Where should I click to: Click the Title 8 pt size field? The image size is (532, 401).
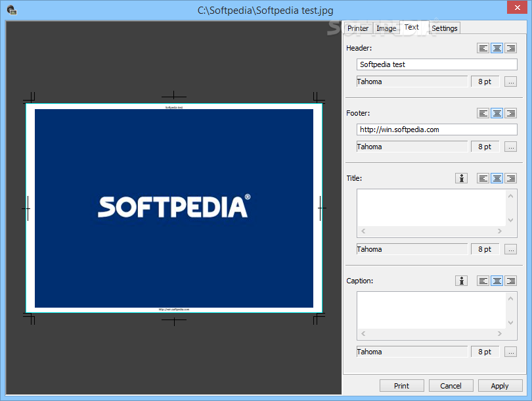pos(485,249)
